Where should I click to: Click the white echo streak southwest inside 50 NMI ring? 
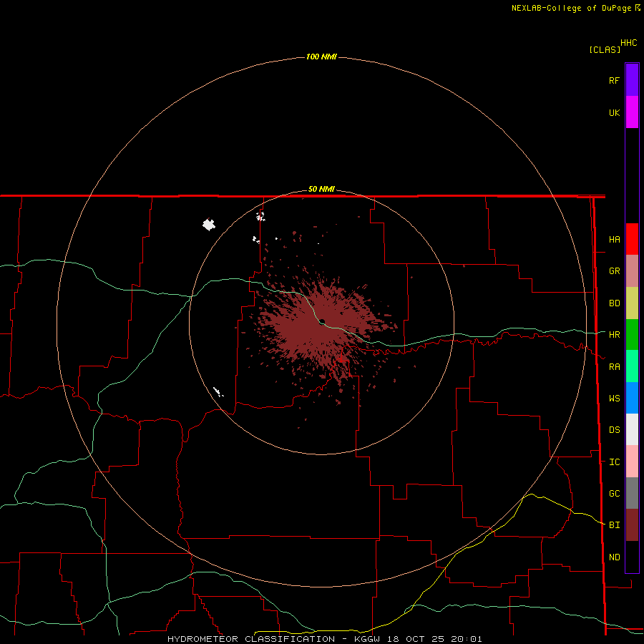click(218, 392)
